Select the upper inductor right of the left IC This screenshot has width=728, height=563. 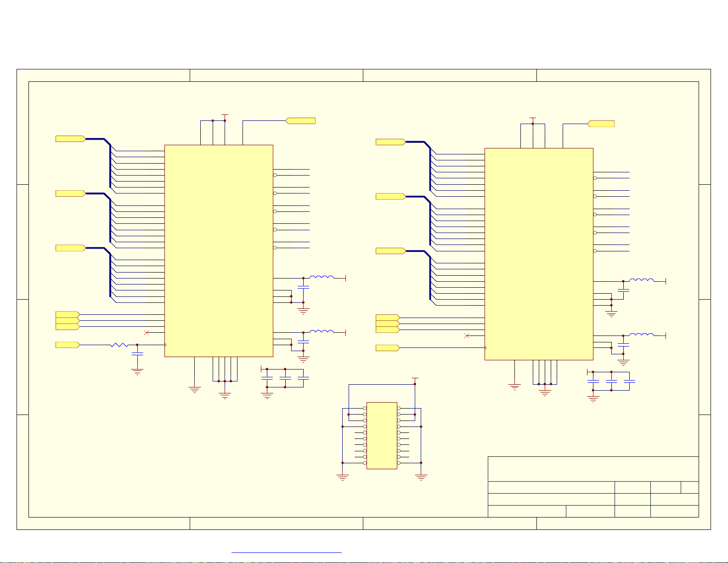(322, 277)
